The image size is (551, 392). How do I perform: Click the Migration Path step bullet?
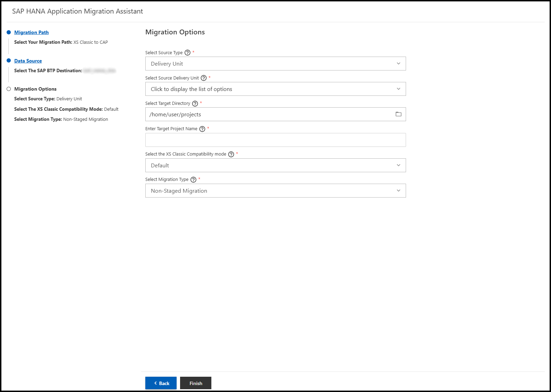coord(9,32)
